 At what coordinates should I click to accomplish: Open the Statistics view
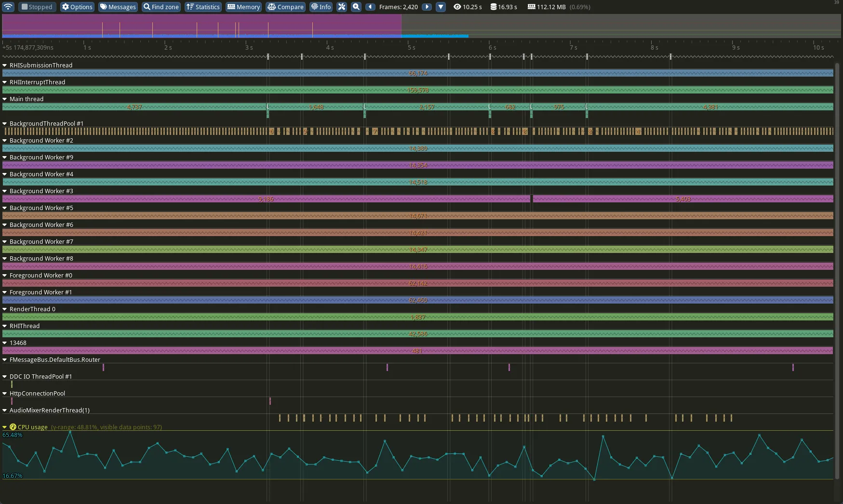202,7
